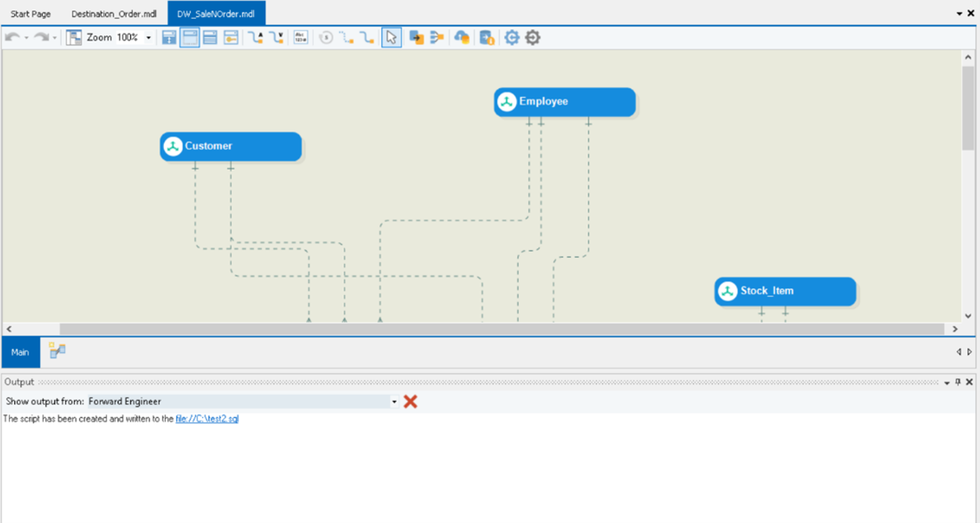The height and width of the screenshot is (523, 980).
Task: Click the diagram icon next to Main tab
Action: (57, 351)
